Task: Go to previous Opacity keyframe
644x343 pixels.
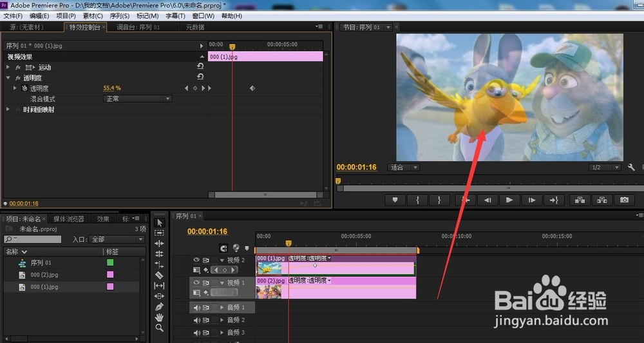Action: point(187,88)
